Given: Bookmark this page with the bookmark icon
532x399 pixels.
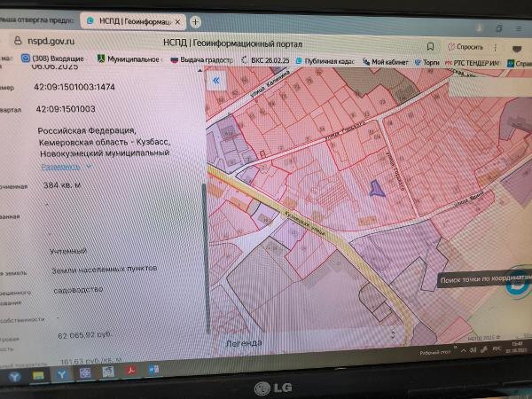Looking at the screenshot, I should (x=430, y=46).
